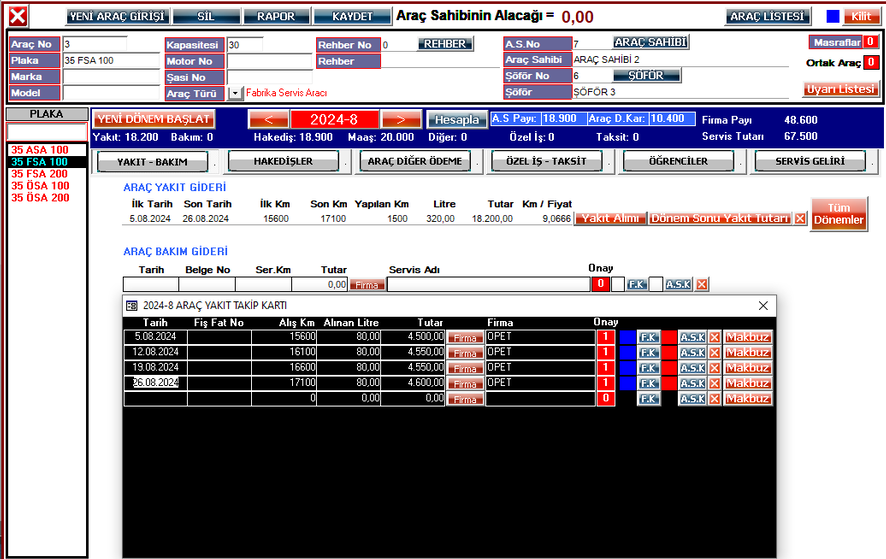Viewport: 886px width, 559px height.
Task: Open the Araç Türü dropdown
Action: (x=235, y=93)
